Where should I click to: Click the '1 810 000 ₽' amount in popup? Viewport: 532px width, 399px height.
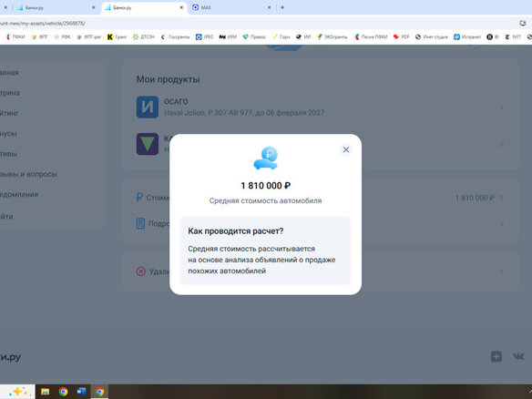(266, 186)
